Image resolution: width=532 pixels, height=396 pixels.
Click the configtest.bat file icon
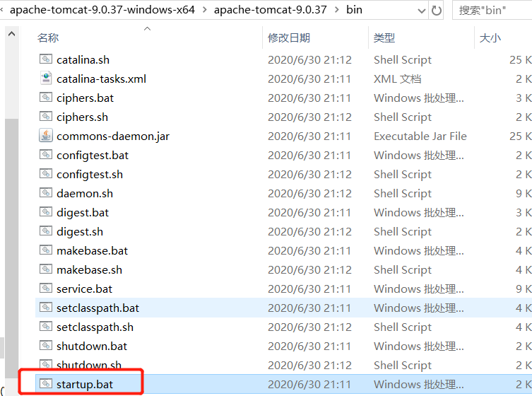point(46,155)
